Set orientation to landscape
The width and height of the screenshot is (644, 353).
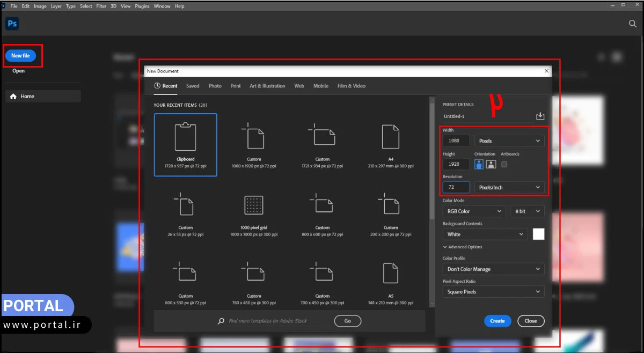pos(491,165)
